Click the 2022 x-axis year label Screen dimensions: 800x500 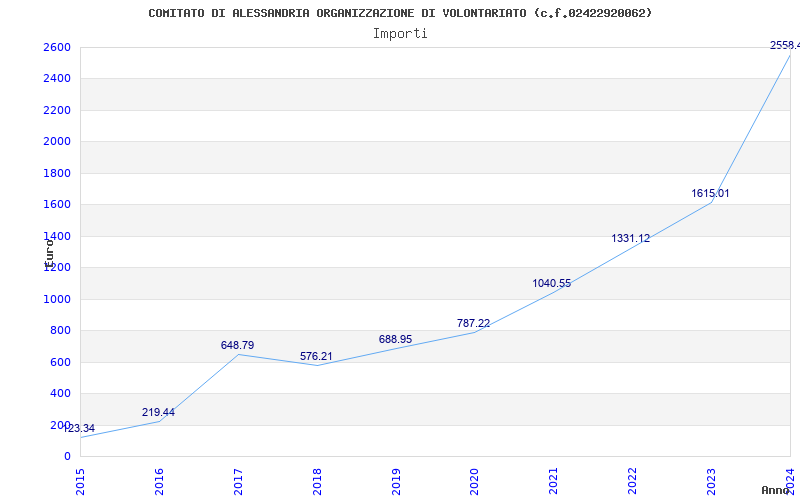pyautogui.click(x=633, y=479)
